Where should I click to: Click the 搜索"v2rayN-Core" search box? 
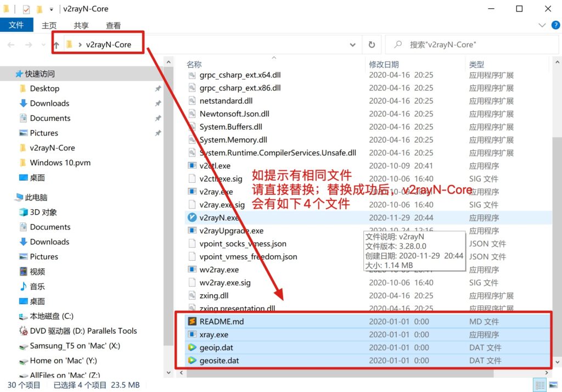pyautogui.click(x=471, y=45)
